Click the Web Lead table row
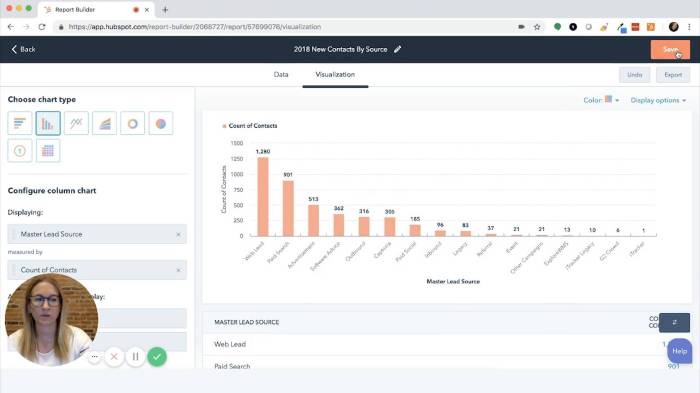 tap(446, 344)
